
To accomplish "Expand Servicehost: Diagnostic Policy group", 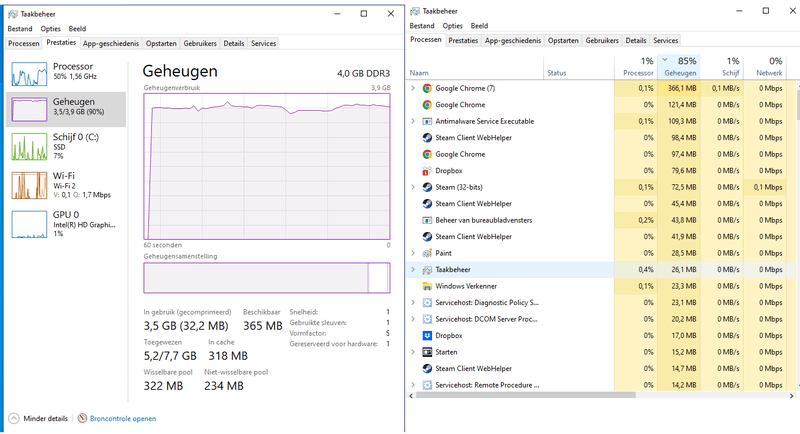I will [x=413, y=302].
